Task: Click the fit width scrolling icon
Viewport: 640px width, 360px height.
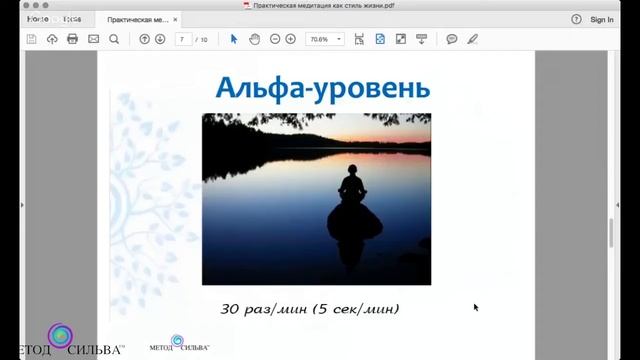Action: pos(359,39)
